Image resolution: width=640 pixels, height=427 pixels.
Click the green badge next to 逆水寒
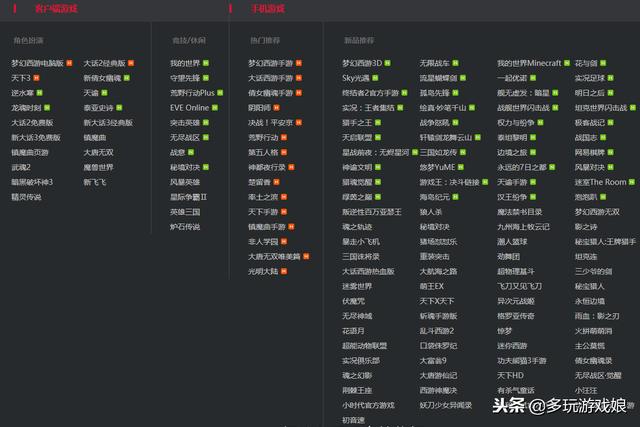click(x=40, y=93)
